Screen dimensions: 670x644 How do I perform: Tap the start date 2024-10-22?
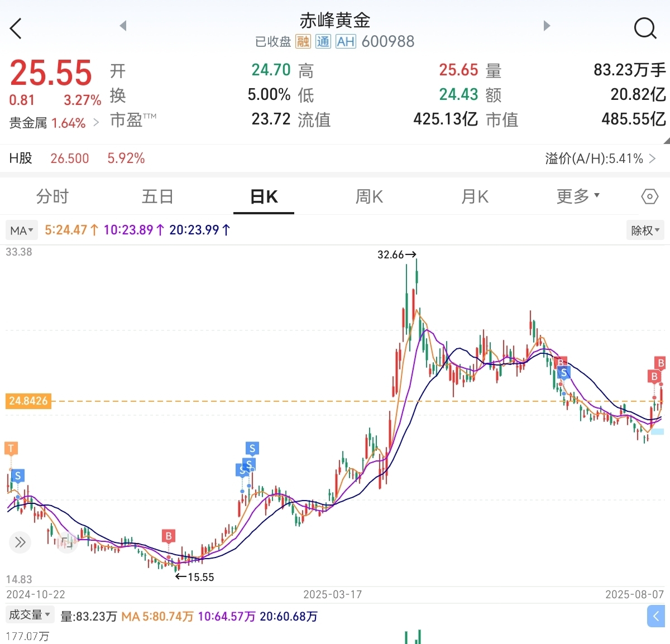tap(36, 594)
